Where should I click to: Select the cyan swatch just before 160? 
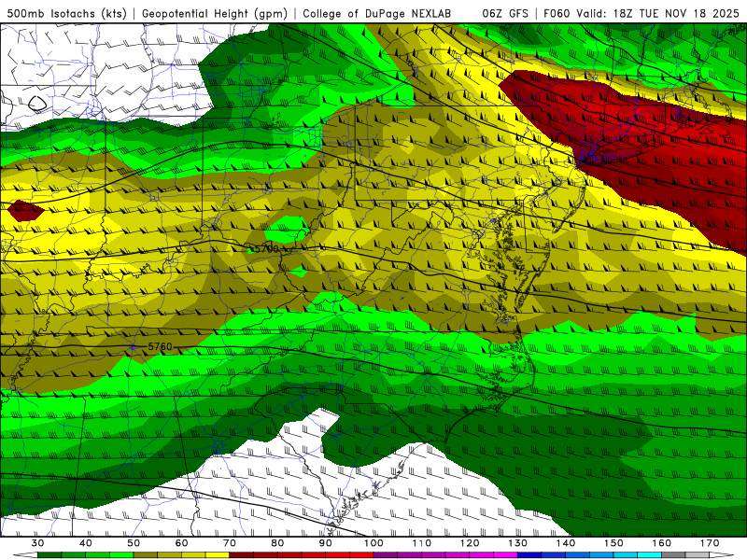click(650, 555)
